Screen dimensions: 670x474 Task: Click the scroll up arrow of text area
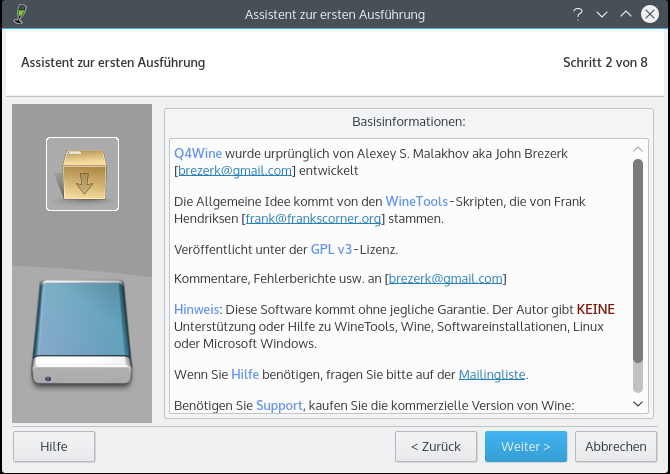point(638,150)
